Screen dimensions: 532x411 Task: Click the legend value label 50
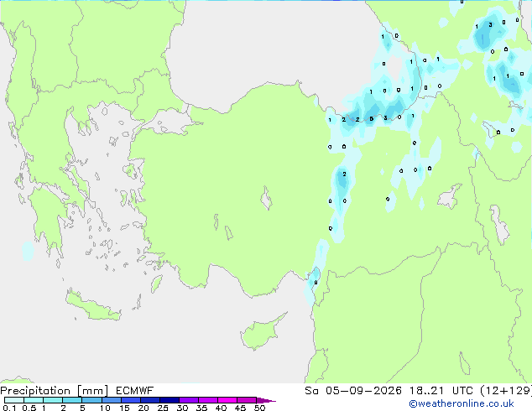point(260,408)
